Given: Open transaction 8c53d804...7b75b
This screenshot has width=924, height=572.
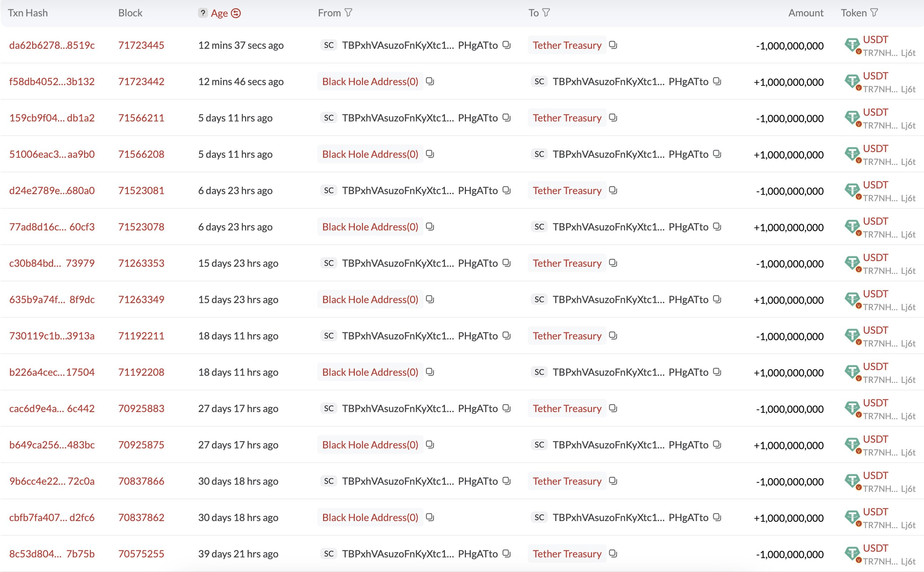Looking at the screenshot, I should (52, 553).
